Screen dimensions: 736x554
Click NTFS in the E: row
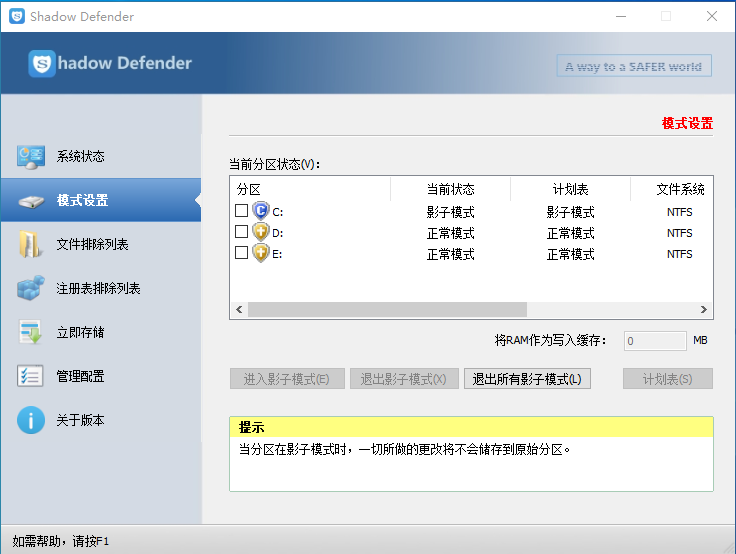click(679, 254)
